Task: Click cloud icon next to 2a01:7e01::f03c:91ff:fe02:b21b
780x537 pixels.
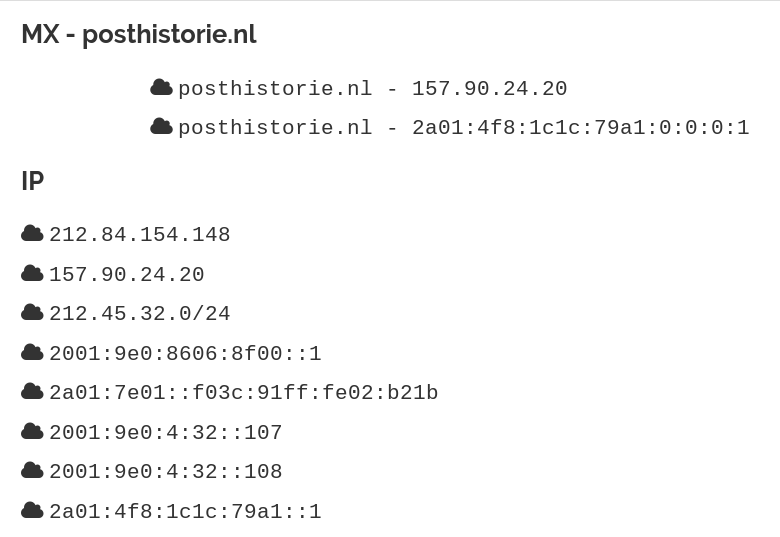Action: click(32, 392)
